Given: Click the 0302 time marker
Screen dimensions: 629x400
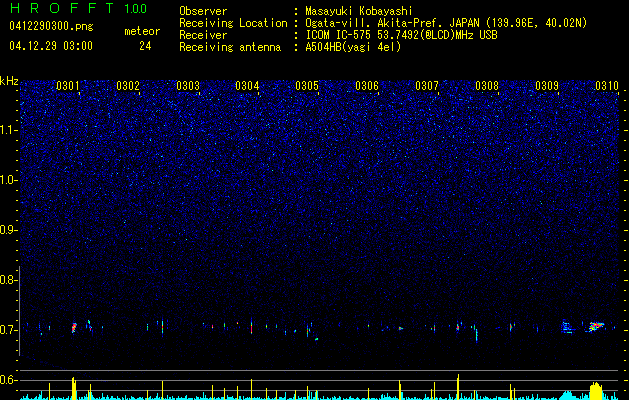Looking at the screenshot, I should pyautogui.click(x=128, y=86).
